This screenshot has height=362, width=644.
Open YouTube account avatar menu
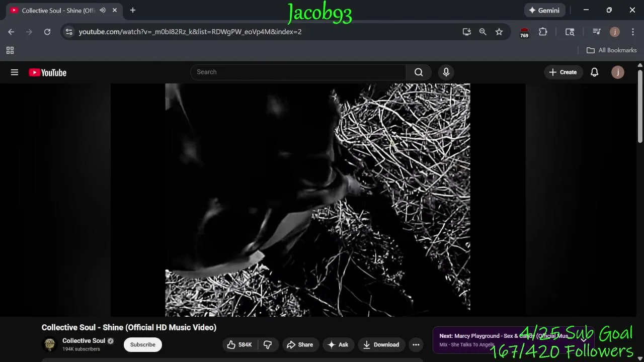pyautogui.click(x=618, y=72)
